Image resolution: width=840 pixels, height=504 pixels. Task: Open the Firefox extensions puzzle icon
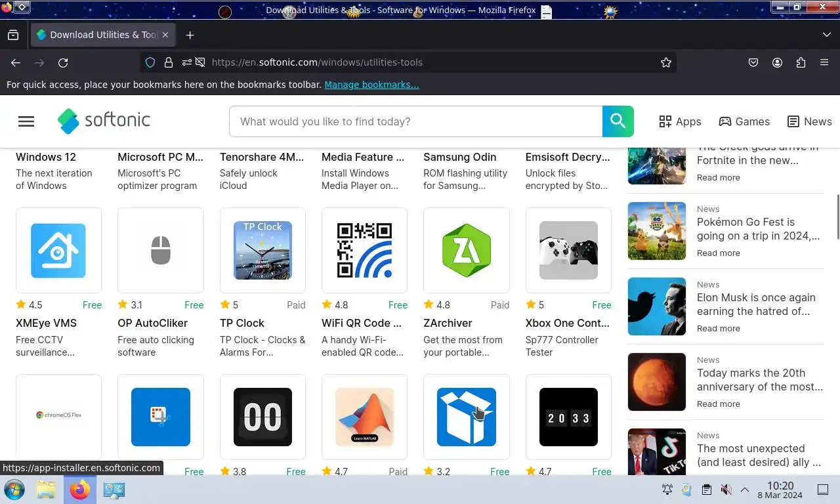coord(801,62)
